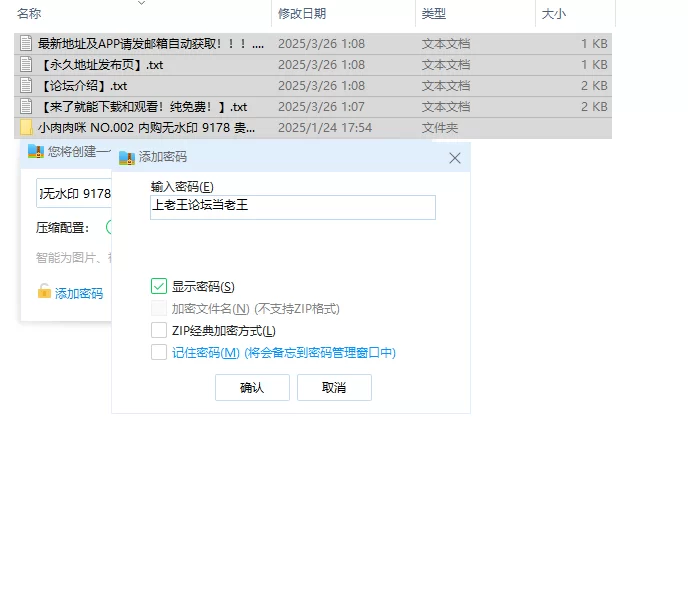The width and height of the screenshot is (688, 613).
Task: Click the 2 KB size of 【论坛介绍】.txt
Action: click(594, 86)
